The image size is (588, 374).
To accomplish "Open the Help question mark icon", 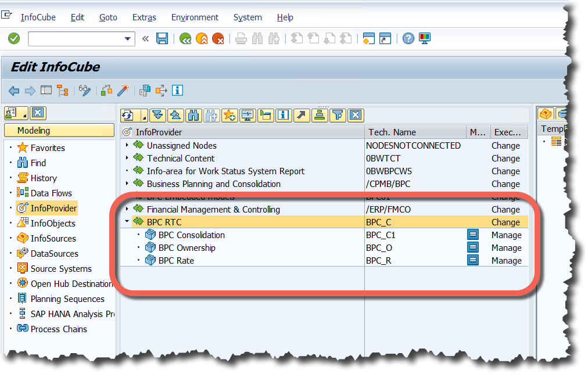I will [x=408, y=38].
